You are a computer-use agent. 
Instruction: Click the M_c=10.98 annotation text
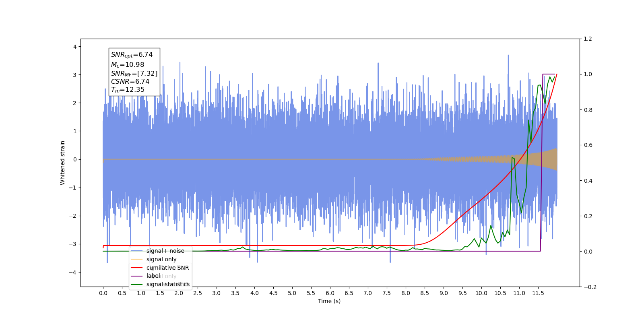coord(127,64)
